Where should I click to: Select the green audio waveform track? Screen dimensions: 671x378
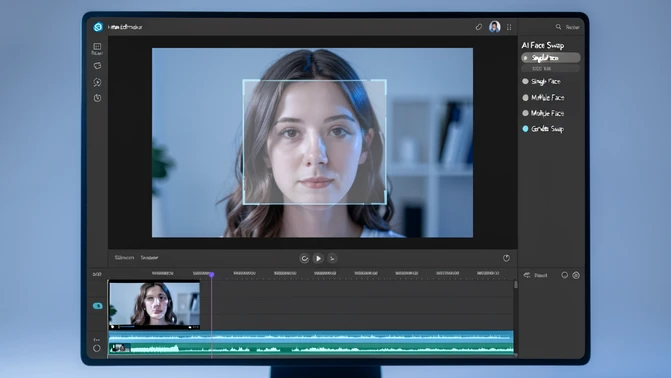311,348
